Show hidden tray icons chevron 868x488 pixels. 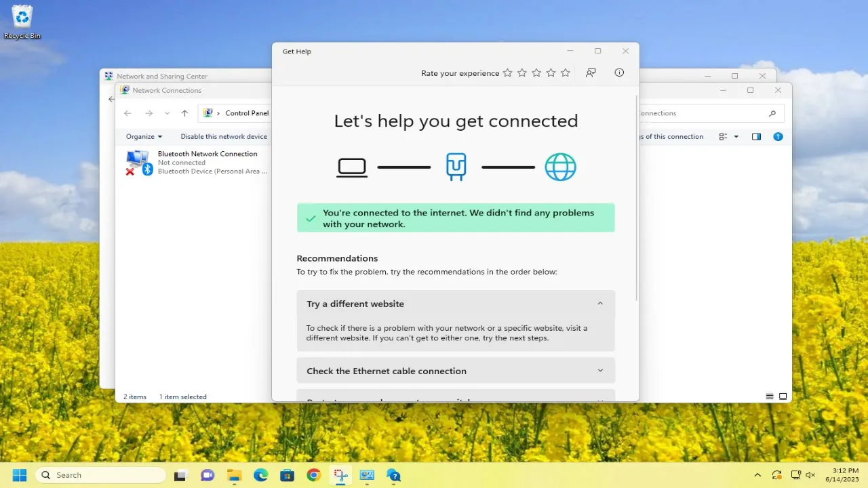757,475
